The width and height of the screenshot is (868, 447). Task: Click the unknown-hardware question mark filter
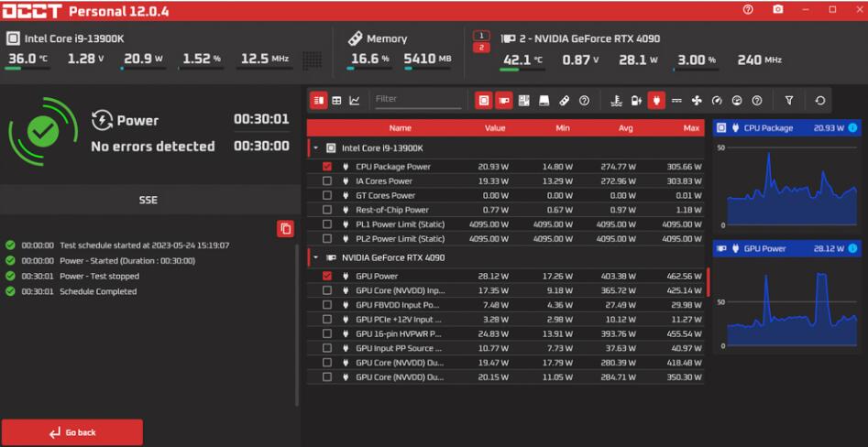tap(584, 100)
